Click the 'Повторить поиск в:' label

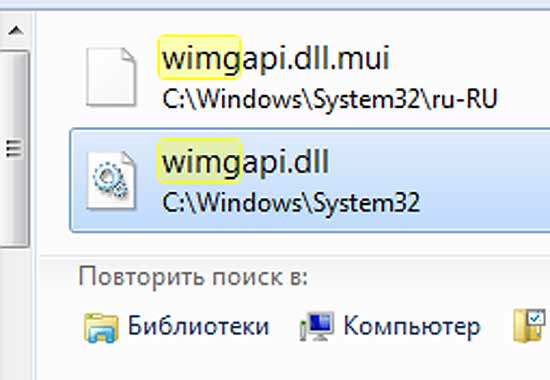point(193,277)
